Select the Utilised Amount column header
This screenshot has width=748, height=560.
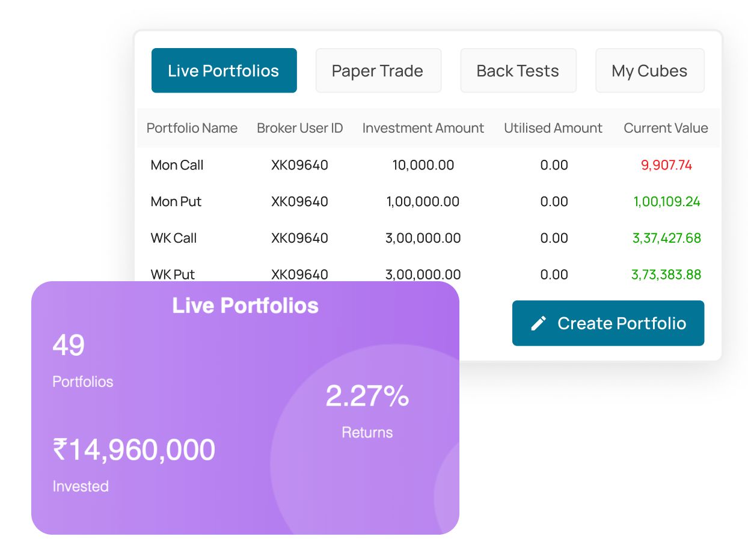[553, 128]
